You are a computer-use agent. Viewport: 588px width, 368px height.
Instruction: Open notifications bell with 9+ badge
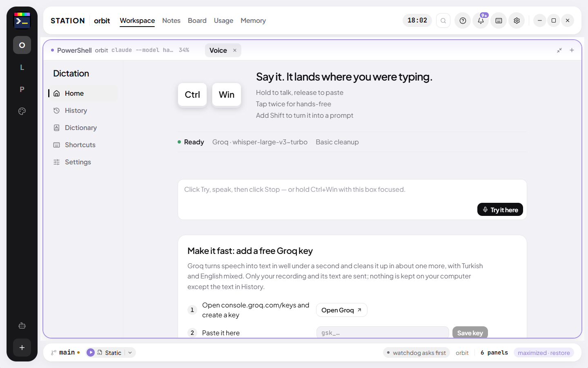click(x=481, y=20)
